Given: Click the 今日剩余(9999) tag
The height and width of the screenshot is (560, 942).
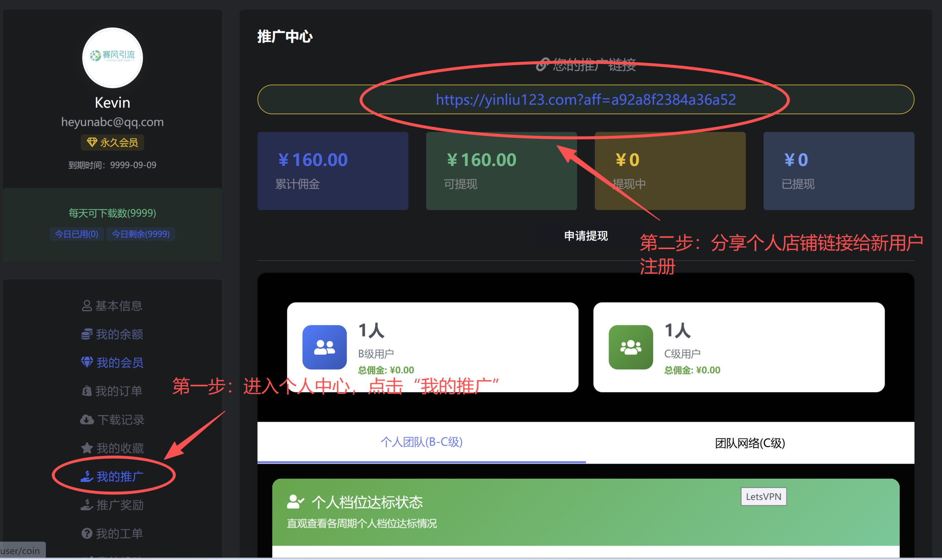Looking at the screenshot, I should pyautogui.click(x=141, y=234).
